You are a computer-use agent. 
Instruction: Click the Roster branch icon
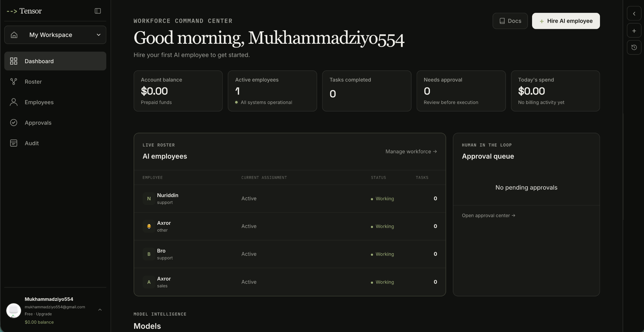(14, 82)
